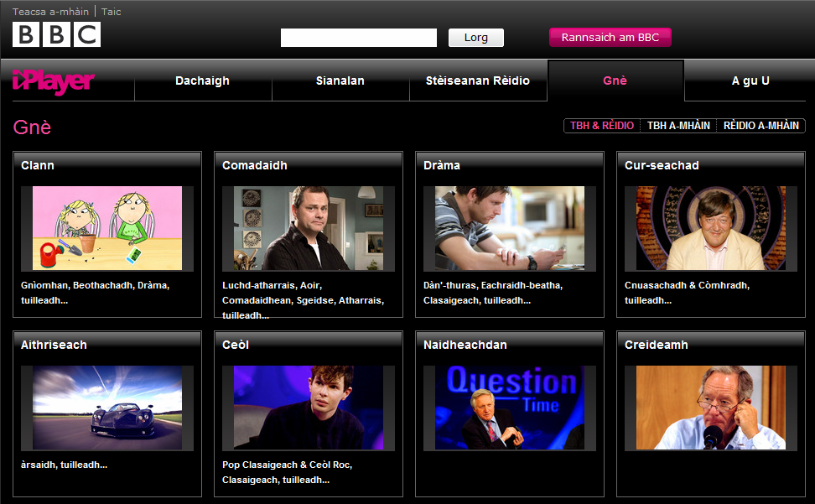
Task: Click the BBC logo
Action: (56, 34)
